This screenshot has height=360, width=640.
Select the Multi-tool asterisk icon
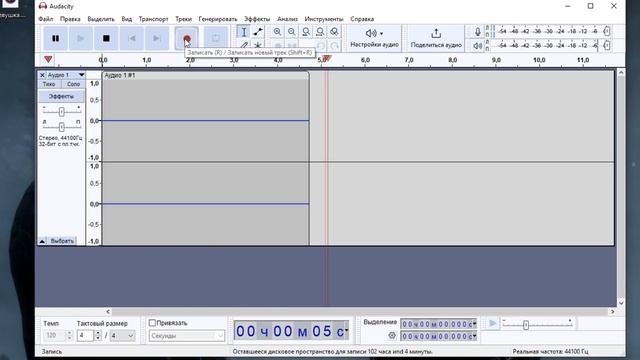(258, 44)
